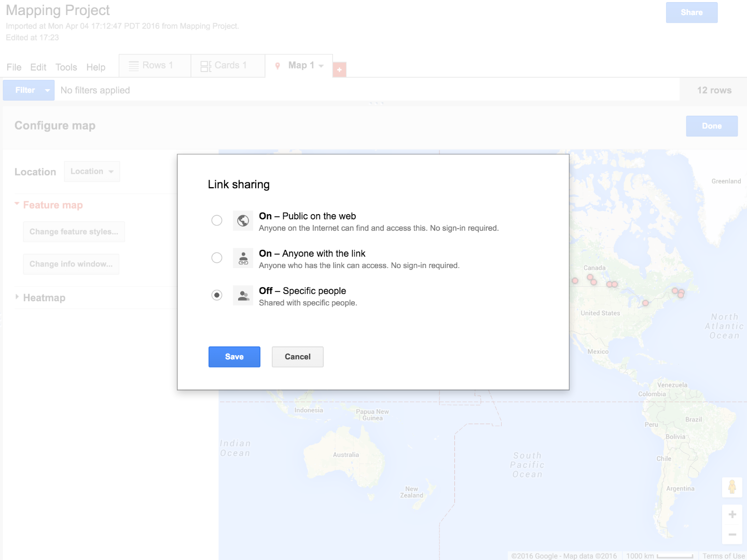
Task: Click the Street View pegman icon
Action: tap(732, 487)
